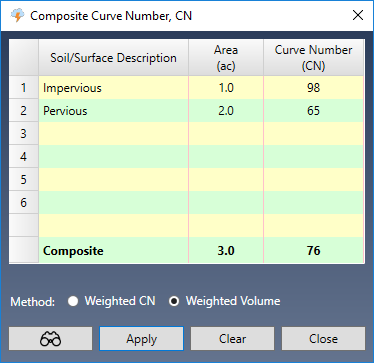Select the Weighted CN radio button
This screenshot has width=374, height=363.
tap(73, 301)
